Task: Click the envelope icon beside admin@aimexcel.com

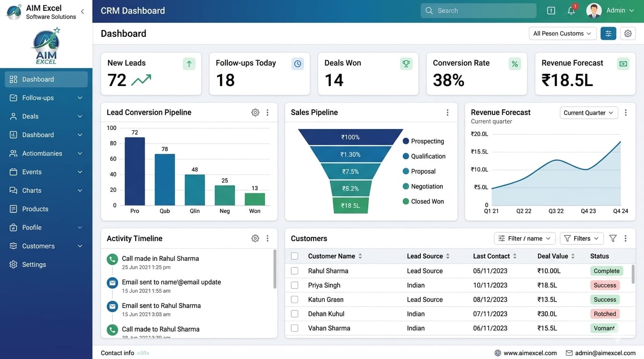Action: point(569,353)
